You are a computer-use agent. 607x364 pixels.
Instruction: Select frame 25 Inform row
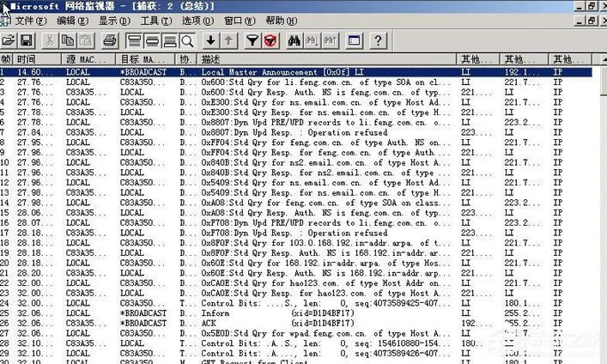pos(295,313)
